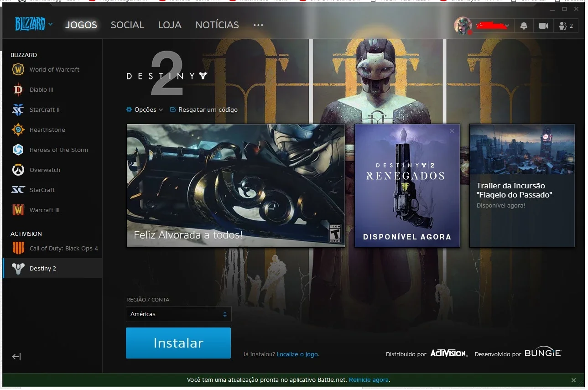Viewport: 588px width, 390px height.
Task: Select the StarCraft Remastered SC icon
Action: tap(18, 190)
